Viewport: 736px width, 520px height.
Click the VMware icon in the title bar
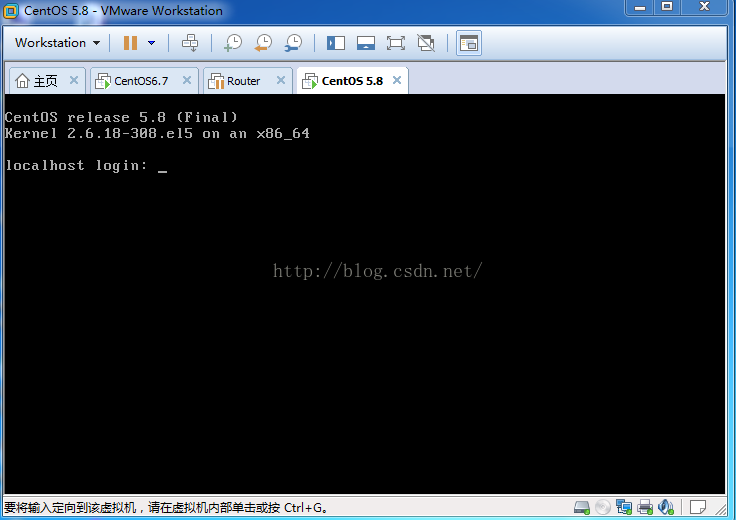tap(10, 11)
